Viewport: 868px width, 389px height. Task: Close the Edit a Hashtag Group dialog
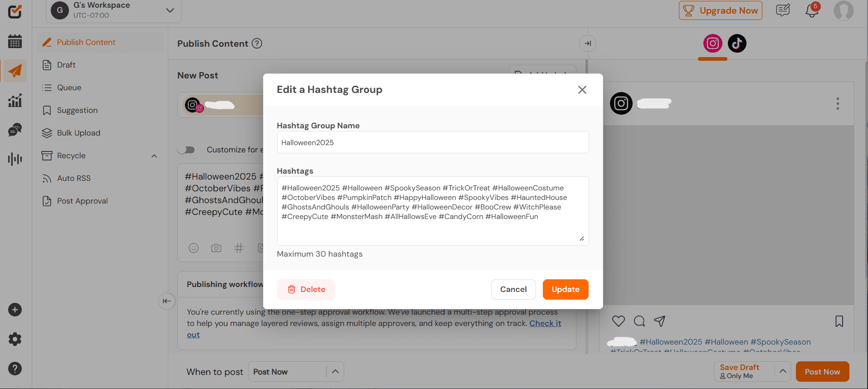pyautogui.click(x=582, y=90)
